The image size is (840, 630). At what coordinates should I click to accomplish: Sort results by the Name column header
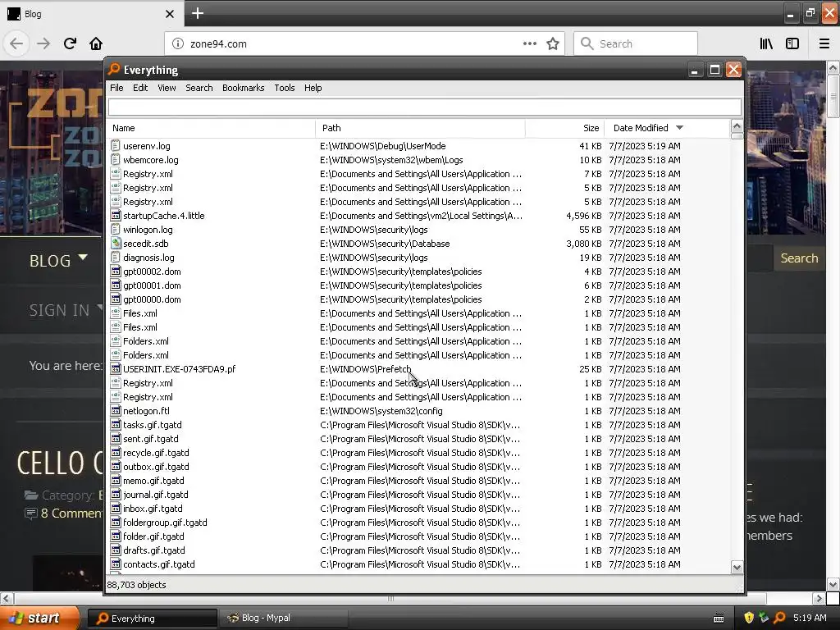click(x=211, y=128)
